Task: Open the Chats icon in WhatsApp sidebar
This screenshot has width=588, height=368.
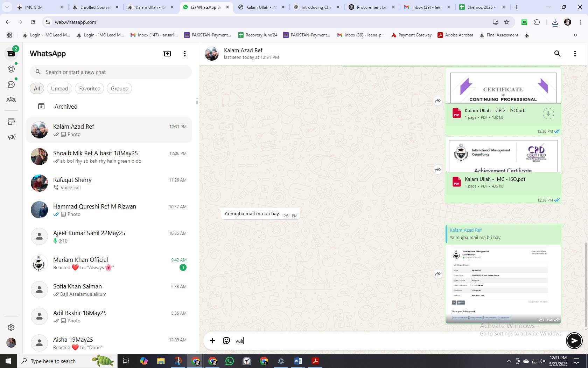Action: pos(11,53)
